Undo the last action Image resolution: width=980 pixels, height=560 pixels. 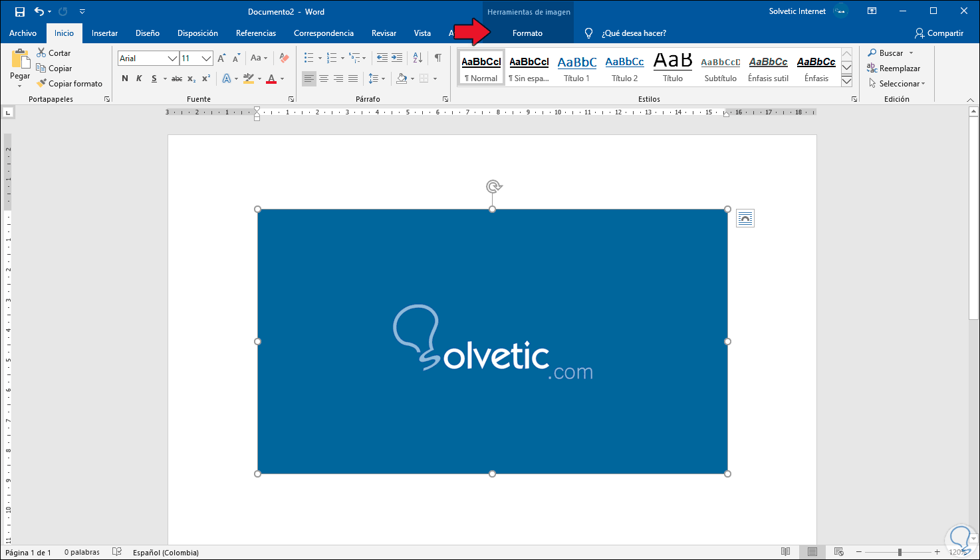pyautogui.click(x=39, y=11)
